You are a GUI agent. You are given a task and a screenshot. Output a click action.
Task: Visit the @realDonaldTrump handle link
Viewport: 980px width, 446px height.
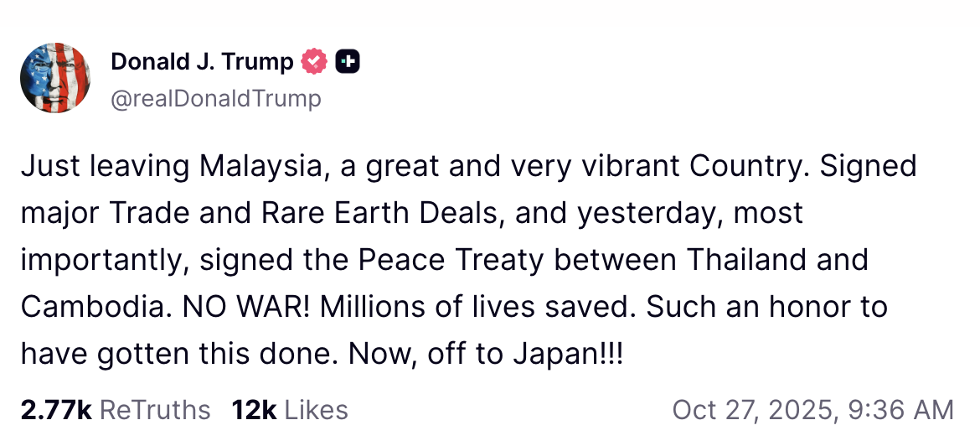pyautogui.click(x=215, y=98)
